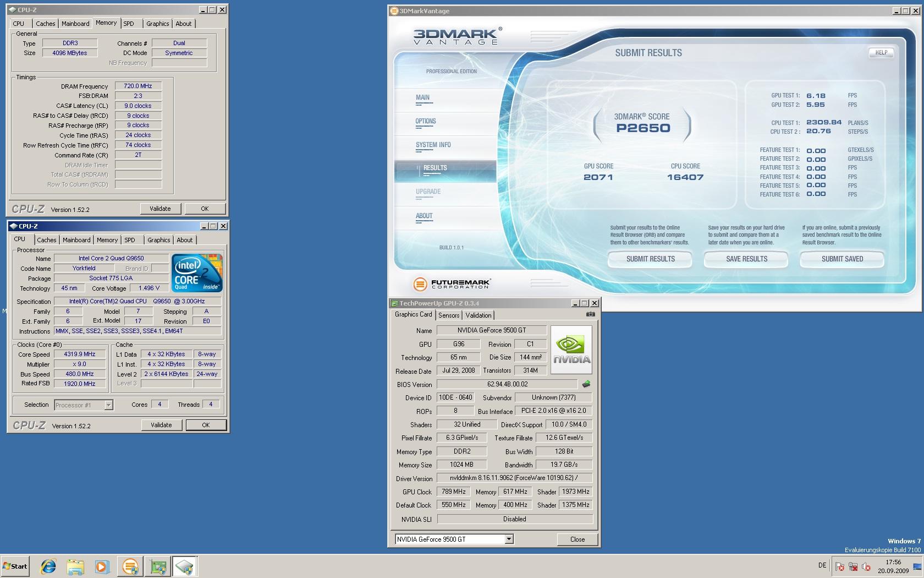This screenshot has height=578, width=924.
Task: Click OK in the lower CPU-Z window
Action: pos(206,425)
